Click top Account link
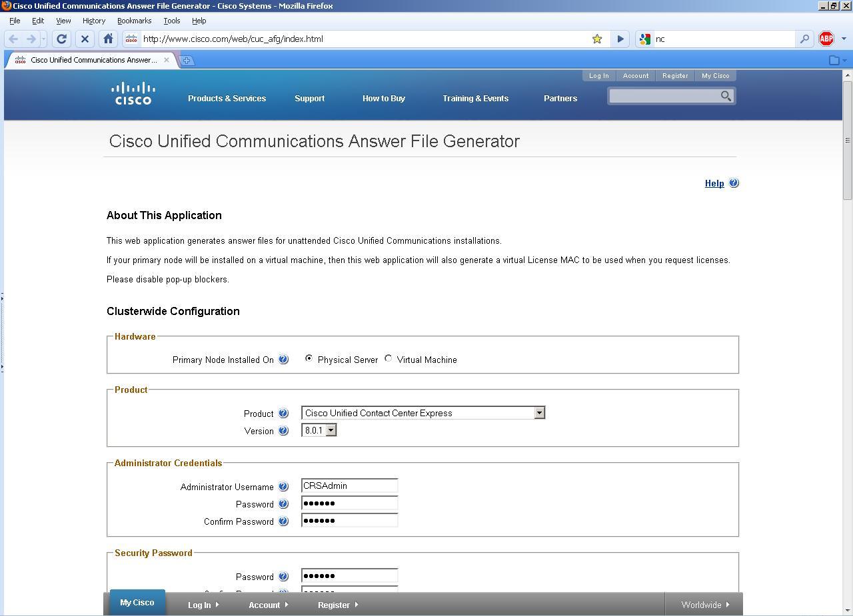 636,75
